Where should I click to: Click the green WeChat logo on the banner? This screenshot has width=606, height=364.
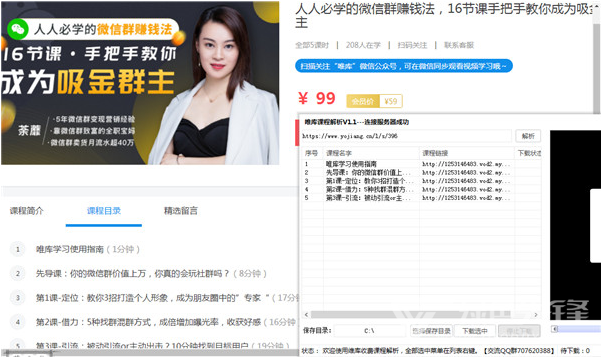coord(18,29)
